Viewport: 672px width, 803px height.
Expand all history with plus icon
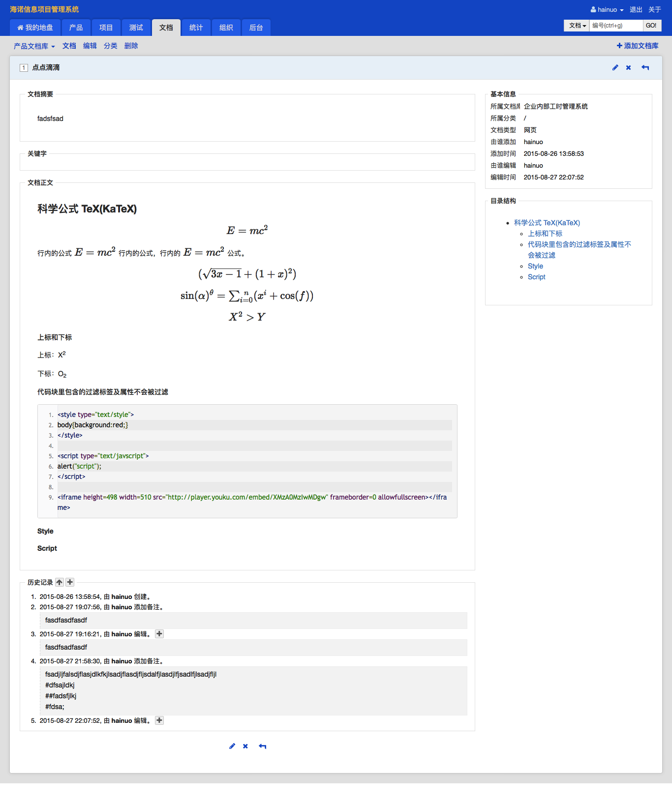click(70, 582)
